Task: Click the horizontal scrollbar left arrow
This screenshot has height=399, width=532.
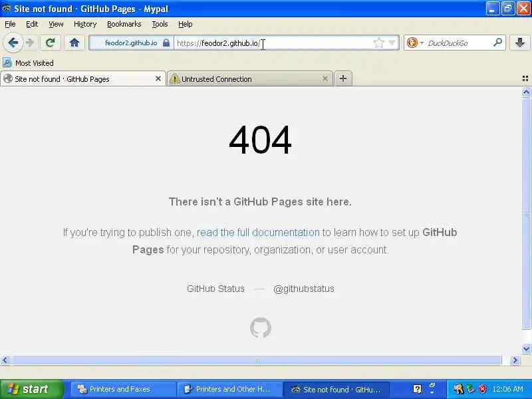Action: (x=5, y=360)
